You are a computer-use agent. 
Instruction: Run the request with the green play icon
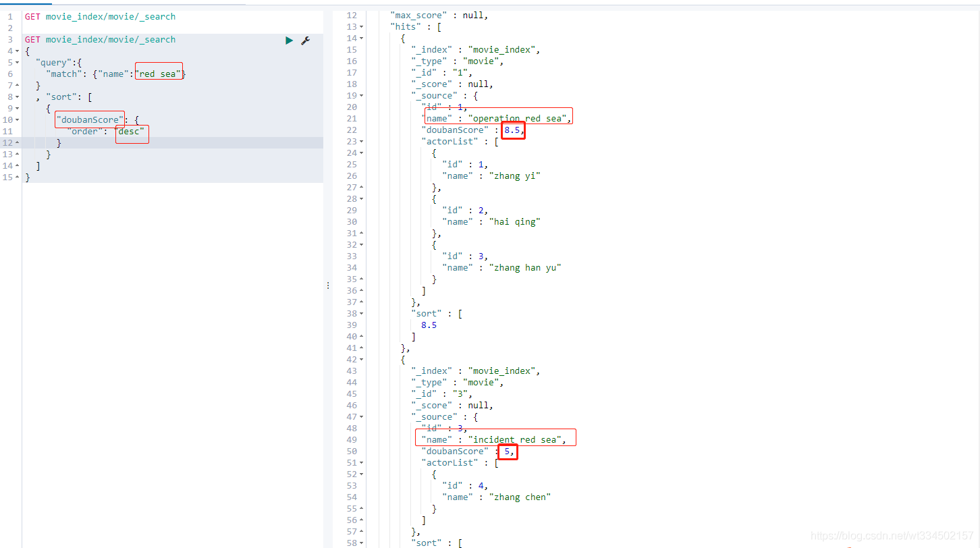pyautogui.click(x=289, y=40)
